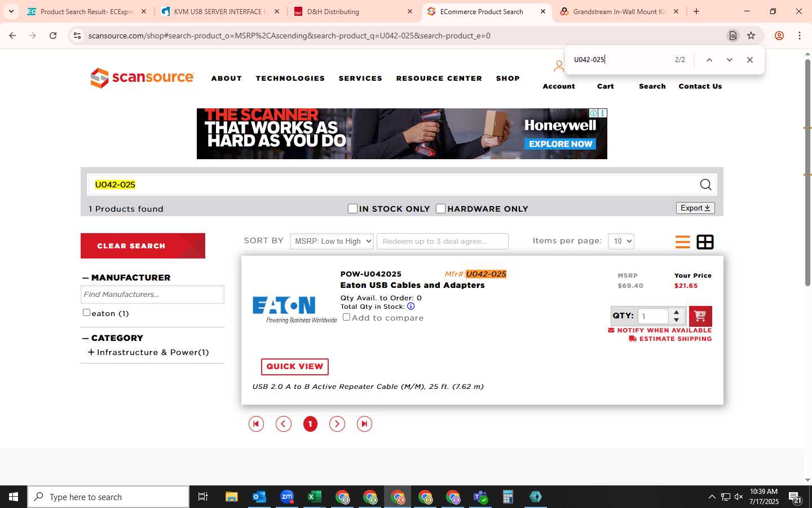Click QUICK VIEW button
Viewport: 812px width, 508px height.
(x=295, y=366)
